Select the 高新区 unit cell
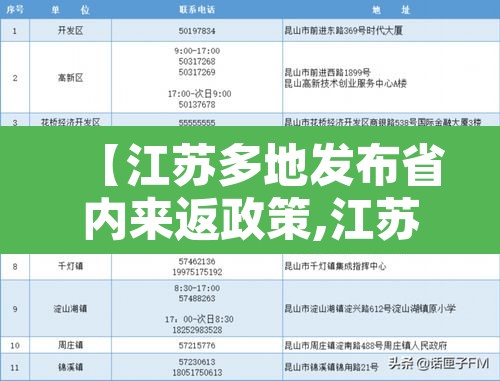Image resolution: width=500 pixels, height=381 pixels. click(x=70, y=78)
